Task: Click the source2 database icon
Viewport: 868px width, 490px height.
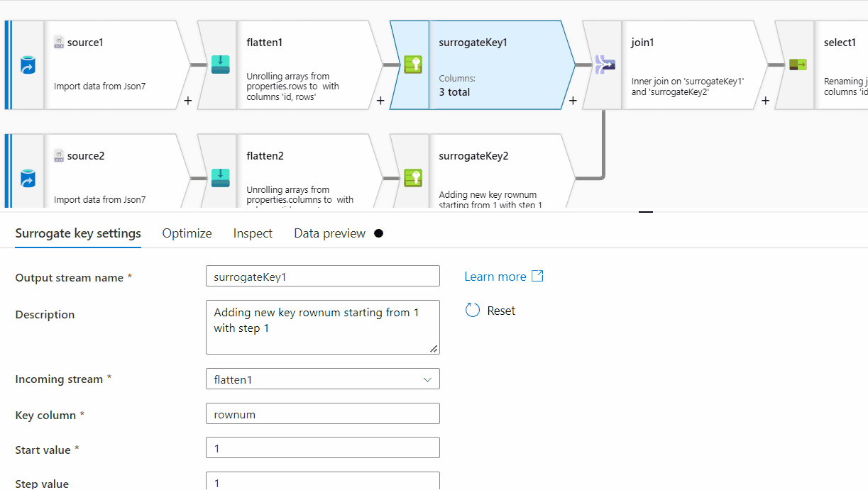Action: click(28, 178)
